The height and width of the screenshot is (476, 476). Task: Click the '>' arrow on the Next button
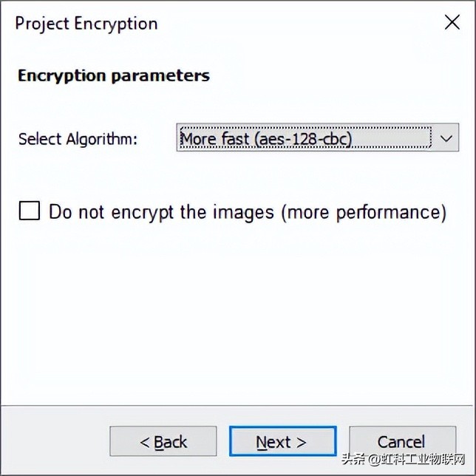[x=301, y=442]
